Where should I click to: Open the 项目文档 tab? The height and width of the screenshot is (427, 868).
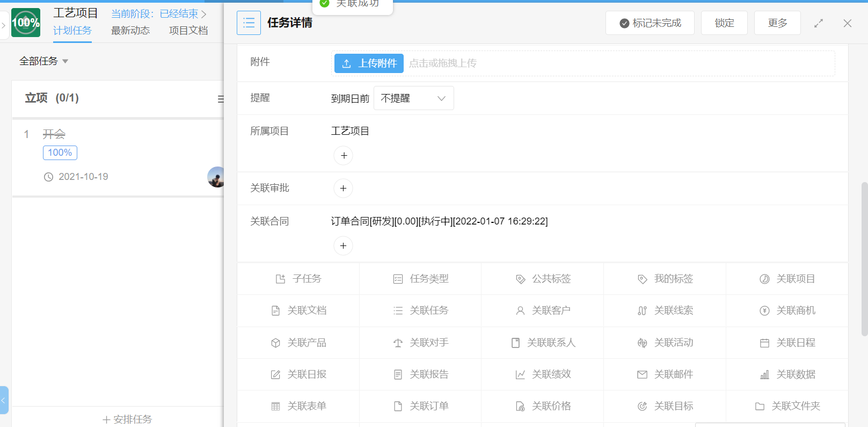(188, 31)
